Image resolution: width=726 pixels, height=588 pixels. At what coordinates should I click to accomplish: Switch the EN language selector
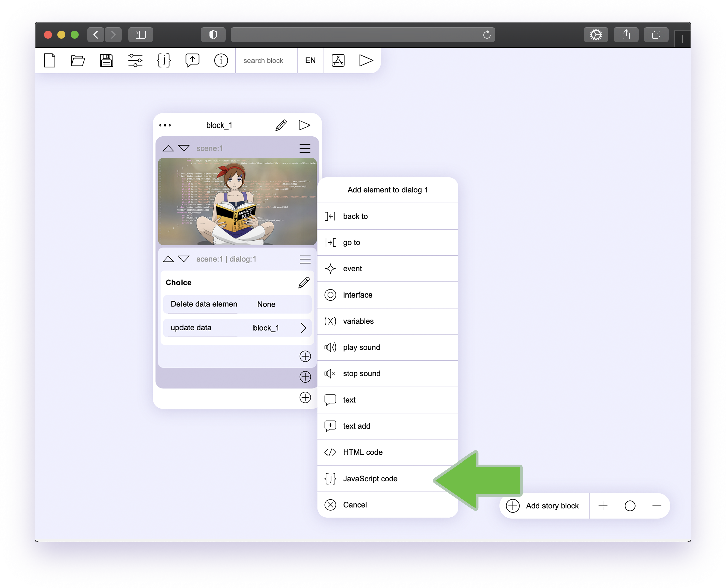(310, 61)
